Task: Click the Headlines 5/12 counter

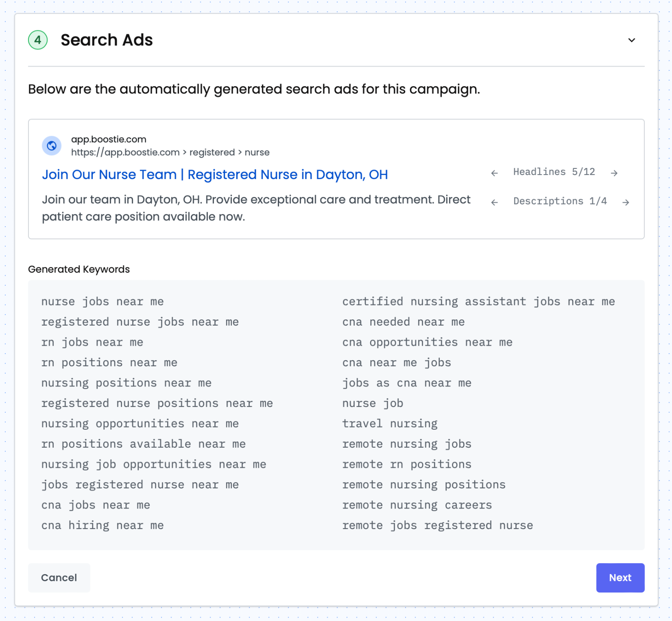Action: (x=554, y=172)
